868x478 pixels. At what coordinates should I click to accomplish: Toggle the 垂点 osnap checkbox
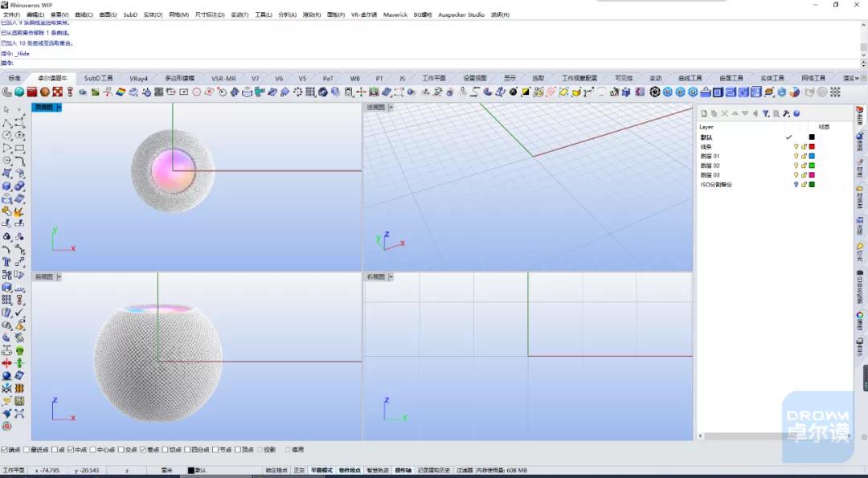(x=143, y=450)
